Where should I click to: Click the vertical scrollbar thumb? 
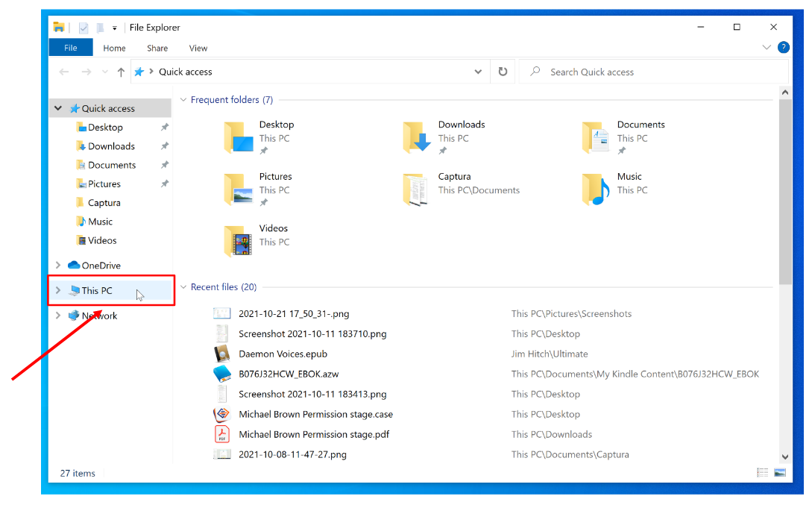click(785, 192)
